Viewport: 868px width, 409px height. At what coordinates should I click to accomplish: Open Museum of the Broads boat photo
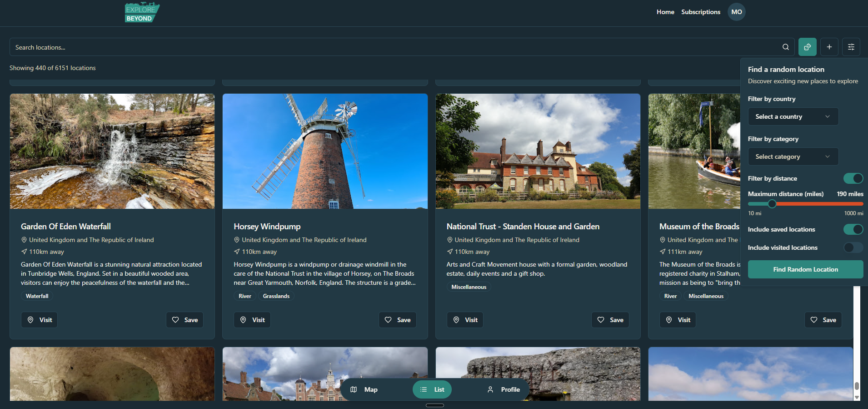pyautogui.click(x=694, y=151)
